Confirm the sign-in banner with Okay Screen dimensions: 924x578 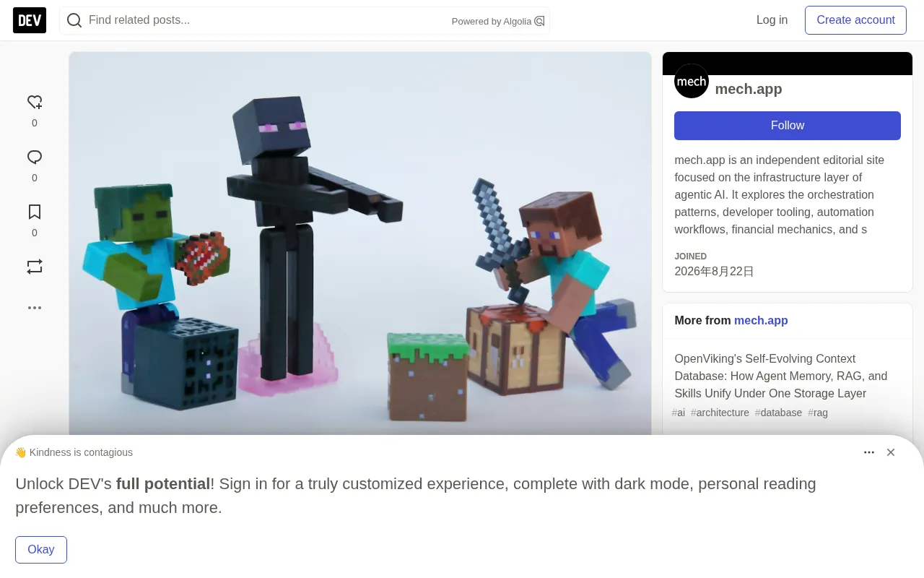tap(41, 550)
